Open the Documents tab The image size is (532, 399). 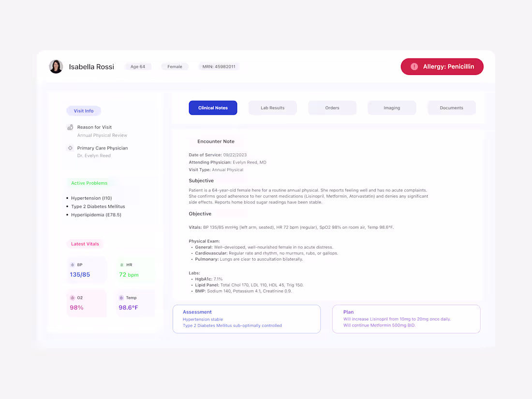tap(451, 107)
